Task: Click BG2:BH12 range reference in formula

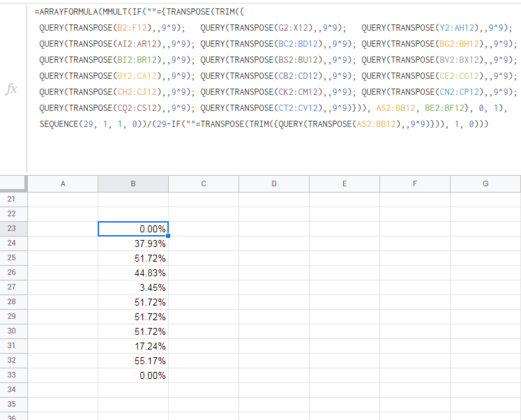Action: 459,44
